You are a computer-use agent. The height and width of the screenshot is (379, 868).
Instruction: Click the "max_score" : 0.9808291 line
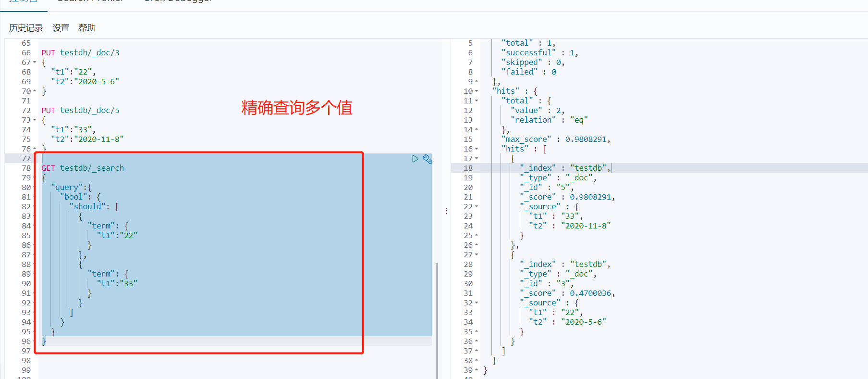coord(556,139)
